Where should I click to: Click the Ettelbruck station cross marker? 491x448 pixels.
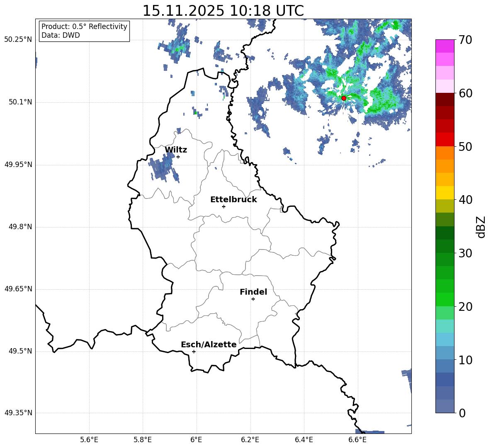[224, 206]
